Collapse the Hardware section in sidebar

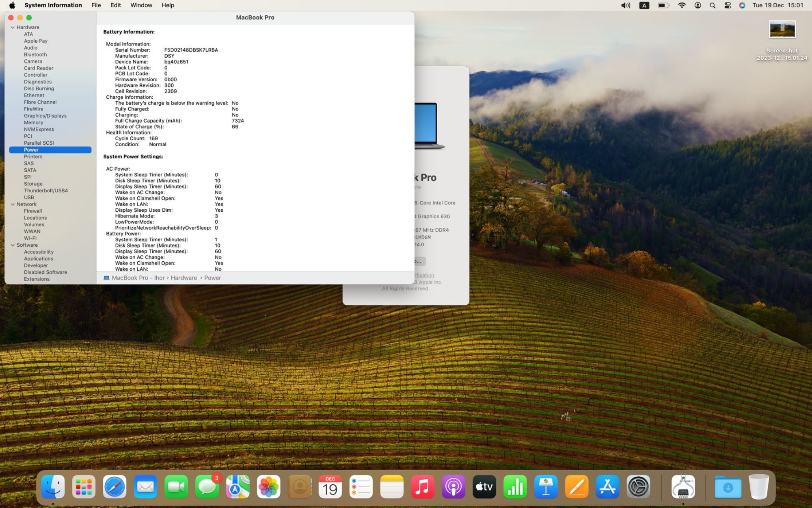pyautogui.click(x=13, y=27)
